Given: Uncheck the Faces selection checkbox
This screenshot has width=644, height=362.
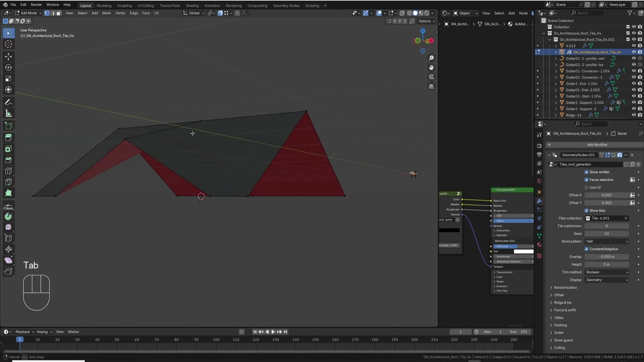Looking at the screenshot, I should pos(586,180).
